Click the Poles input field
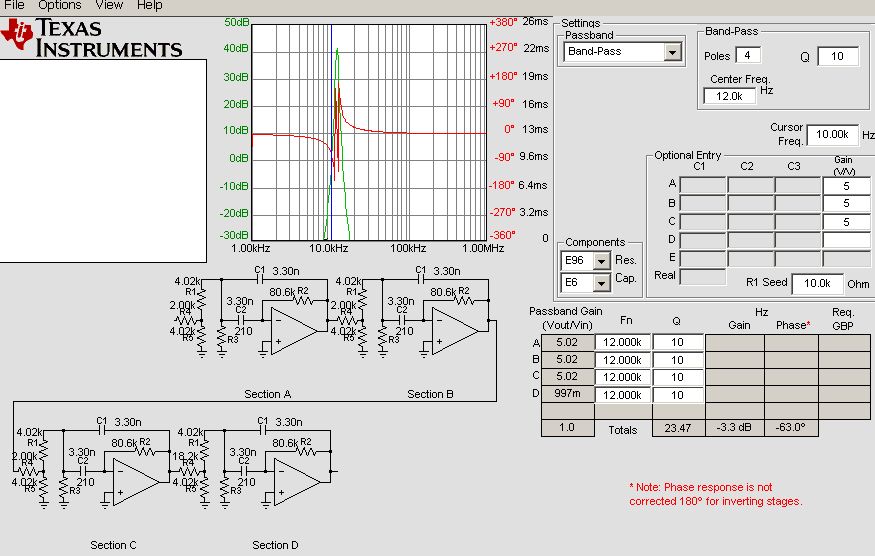Screen dimensions: 875x556 coord(748,55)
